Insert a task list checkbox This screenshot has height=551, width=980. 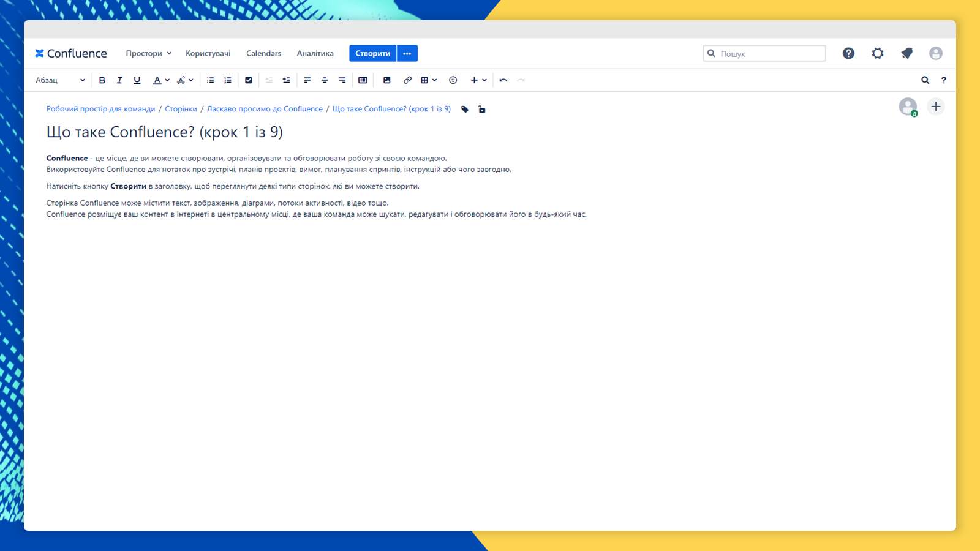tap(249, 80)
